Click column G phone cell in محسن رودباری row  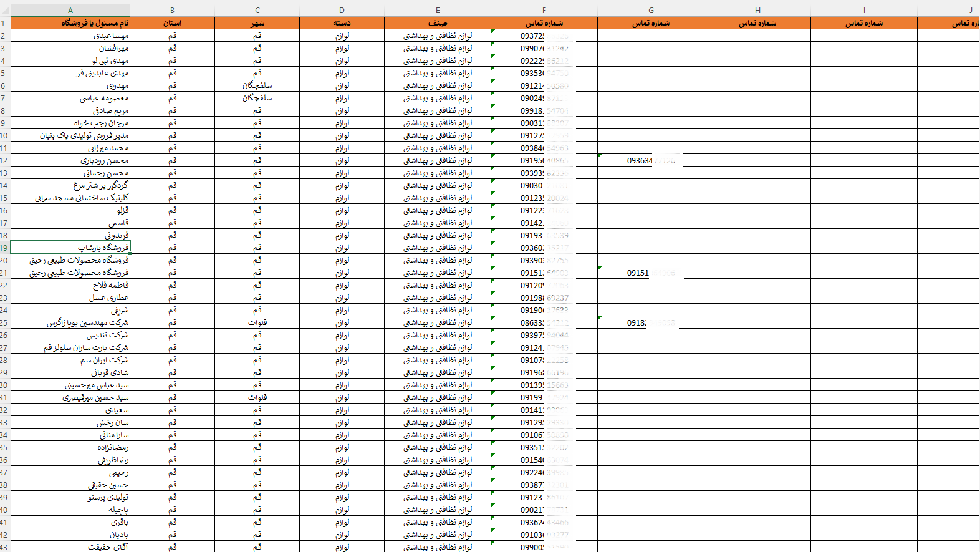pyautogui.click(x=651, y=160)
